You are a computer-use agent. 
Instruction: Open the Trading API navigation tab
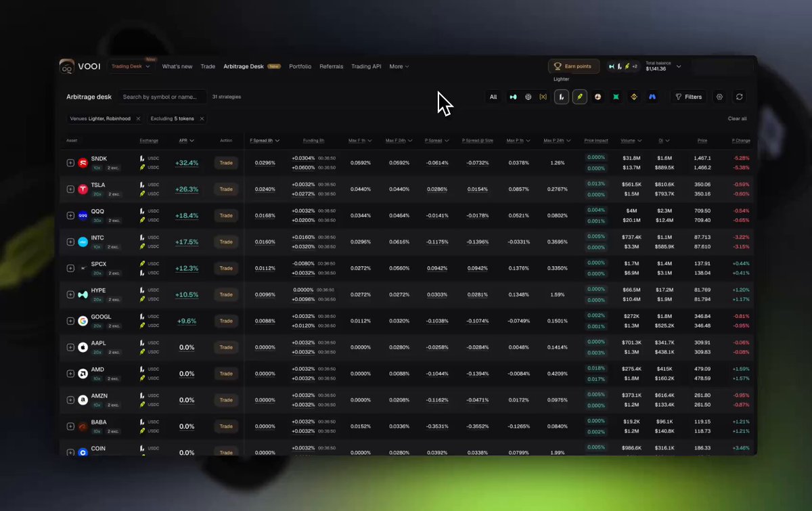tap(366, 66)
